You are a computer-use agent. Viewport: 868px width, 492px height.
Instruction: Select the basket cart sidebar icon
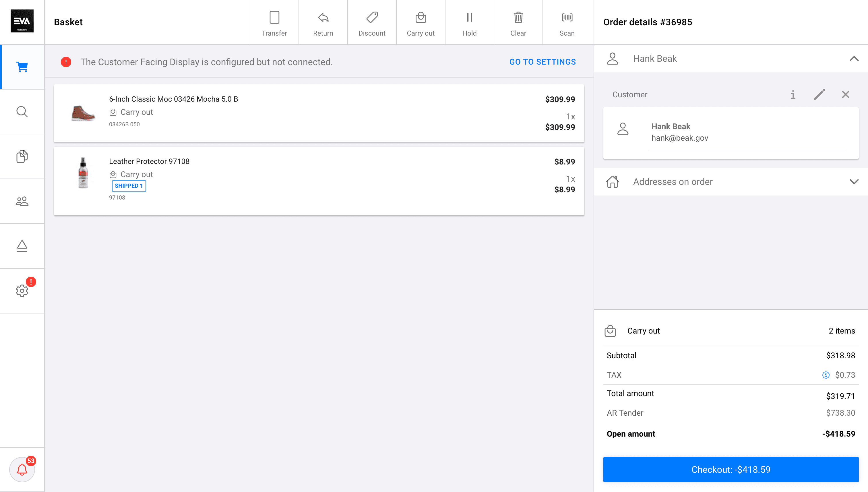22,67
